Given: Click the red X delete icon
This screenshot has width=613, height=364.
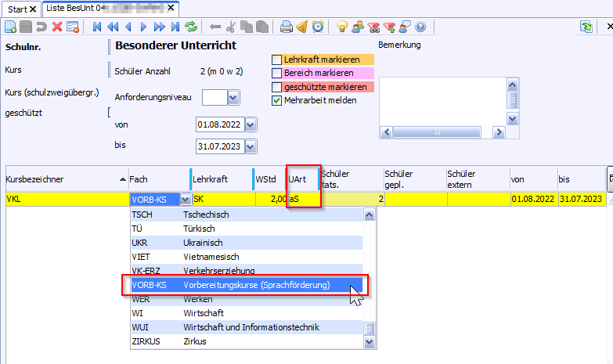Looking at the screenshot, I should 57,27.
